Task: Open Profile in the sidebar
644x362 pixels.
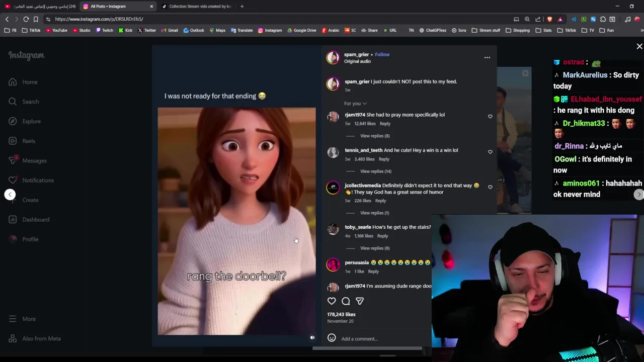Action: coord(24,239)
